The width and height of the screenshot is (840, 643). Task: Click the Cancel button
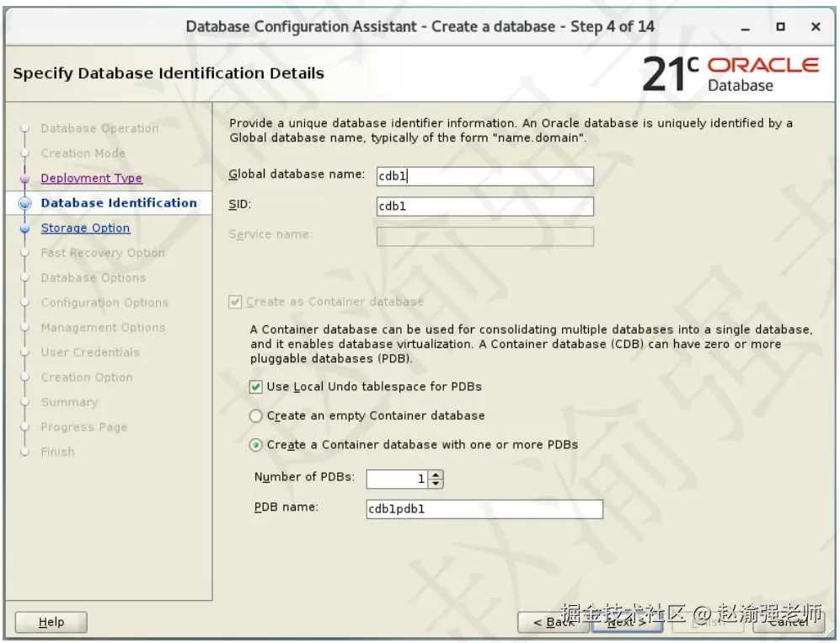click(x=789, y=622)
